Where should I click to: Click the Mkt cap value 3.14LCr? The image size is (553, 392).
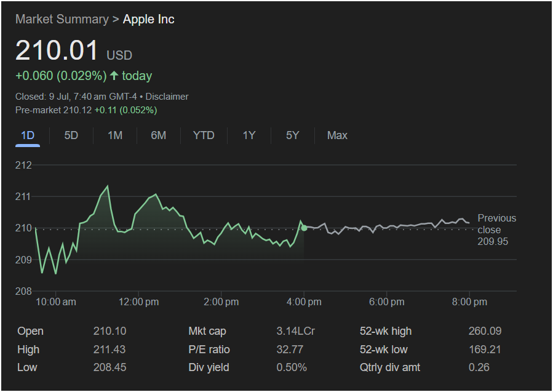pos(295,331)
